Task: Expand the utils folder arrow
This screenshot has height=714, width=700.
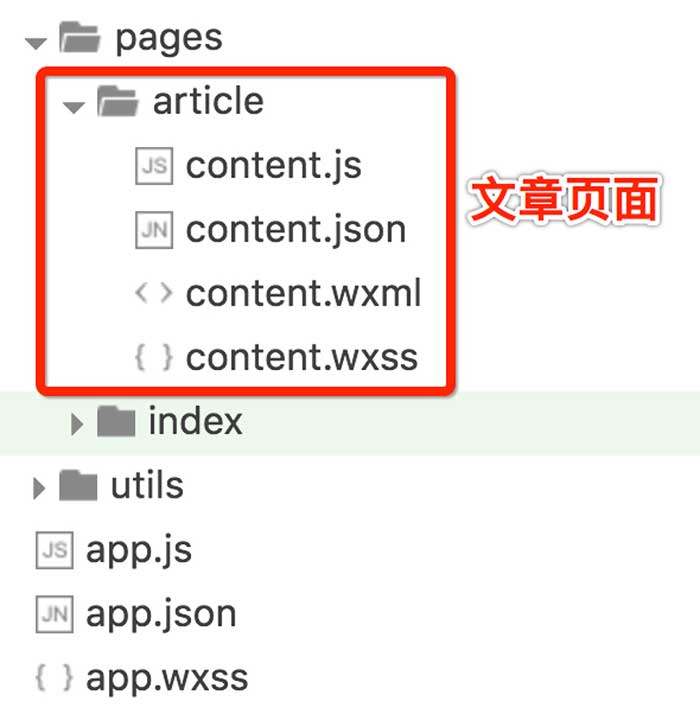Action: coord(39,489)
